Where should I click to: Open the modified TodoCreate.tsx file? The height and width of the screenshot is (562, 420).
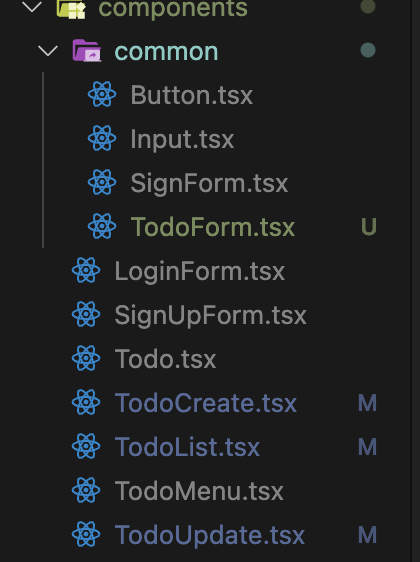click(206, 403)
